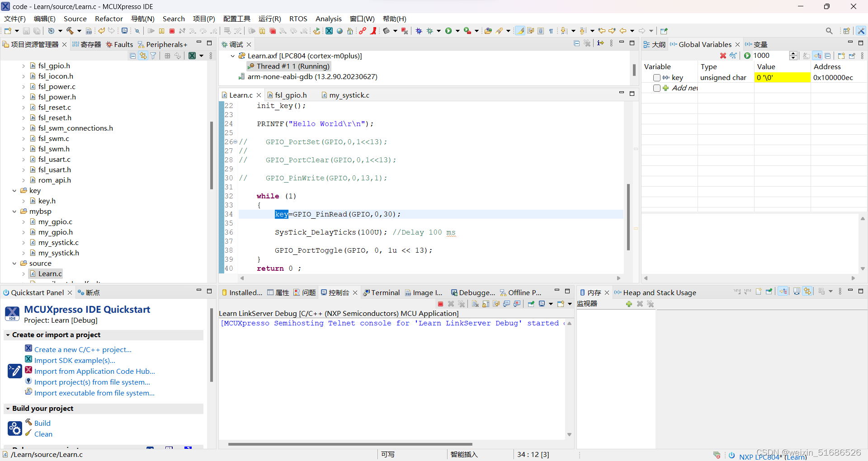Click the red link chain icon in toolbar
Viewport: 868px width, 461px height.
pyautogui.click(x=363, y=31)
